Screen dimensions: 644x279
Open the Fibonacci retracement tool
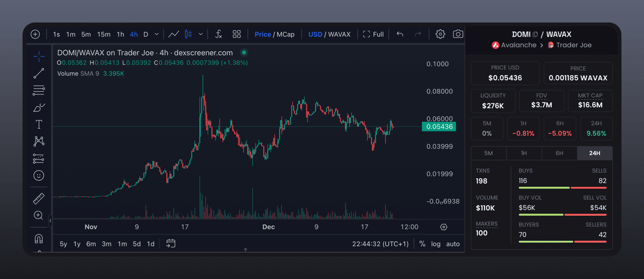pos(39,91)
